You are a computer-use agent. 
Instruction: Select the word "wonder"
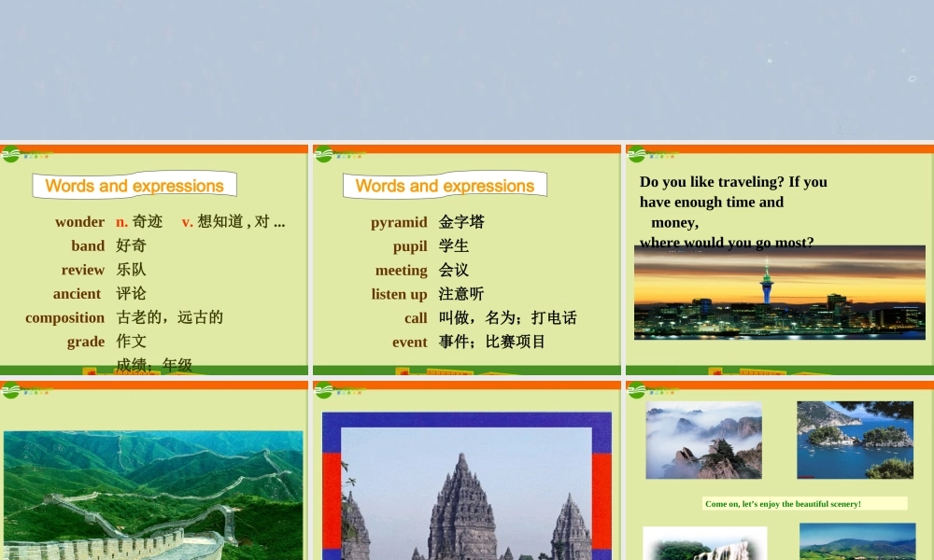(79, 222)
